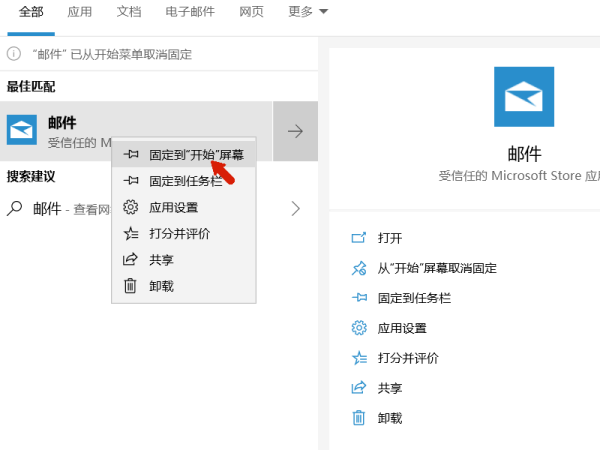
Task: Select the 电子邮件 tab
Action: click(190, 12)
